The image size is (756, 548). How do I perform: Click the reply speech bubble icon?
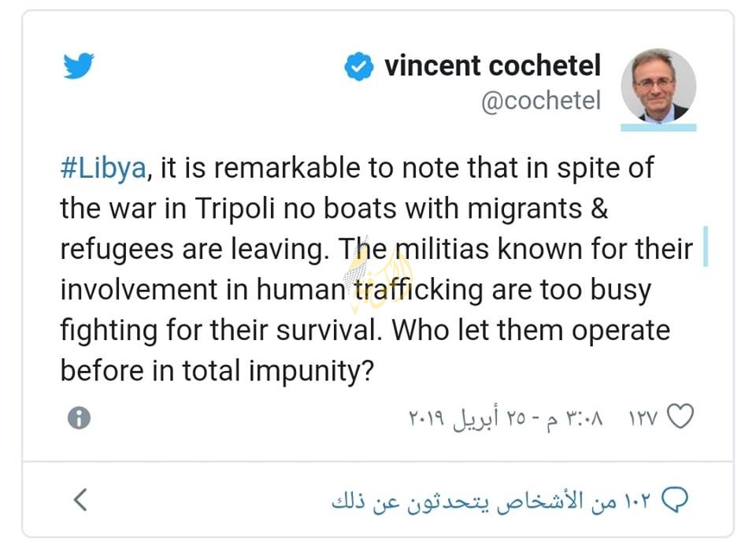coord(677,499)
